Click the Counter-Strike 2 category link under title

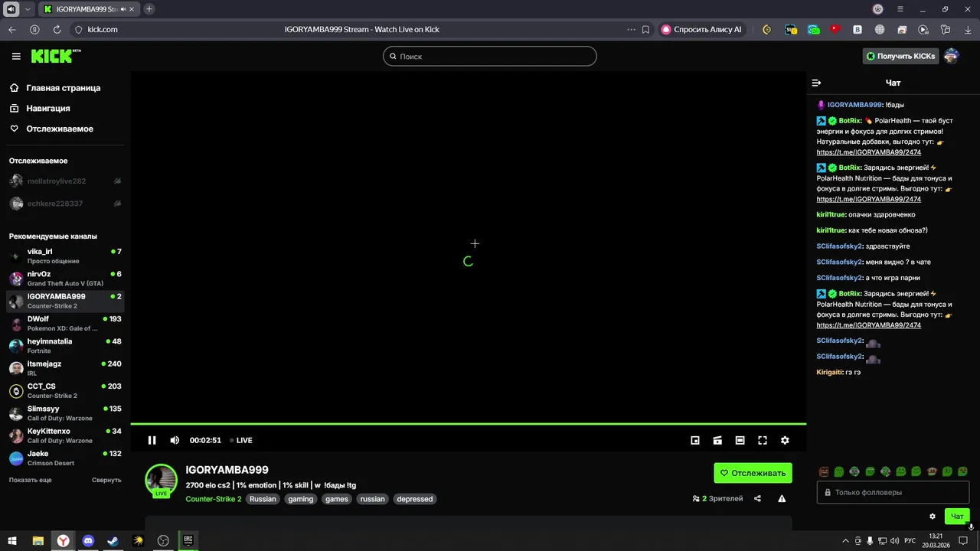click(213, 499)
